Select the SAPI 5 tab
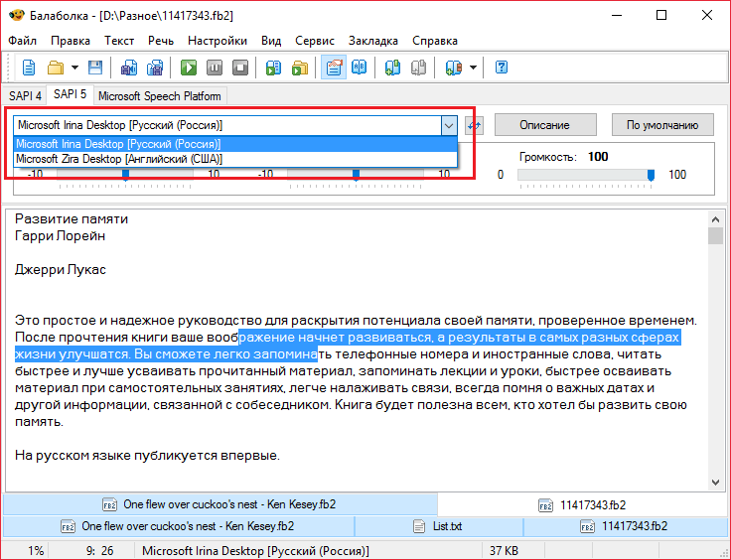This screenshot has height=560, width=731. click(70, 94)
